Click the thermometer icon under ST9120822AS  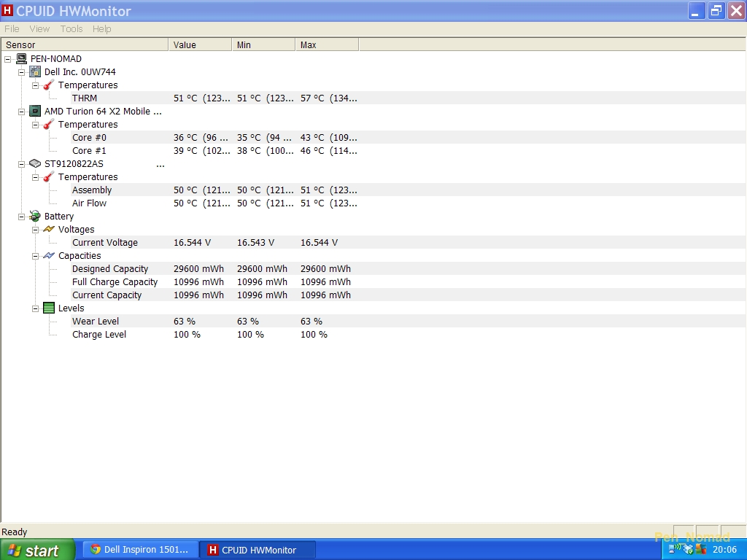49,176
